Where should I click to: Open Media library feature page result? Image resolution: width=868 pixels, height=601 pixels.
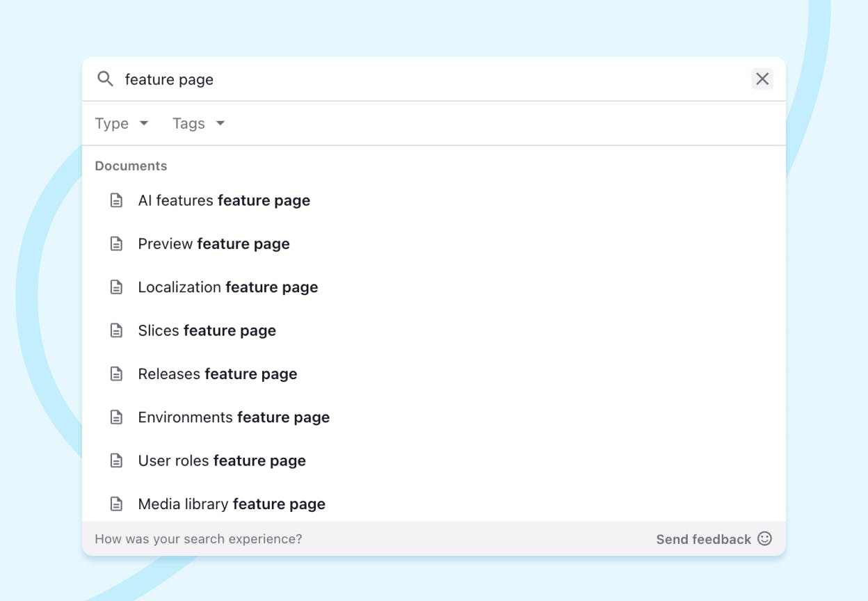[x=232, y=504]
